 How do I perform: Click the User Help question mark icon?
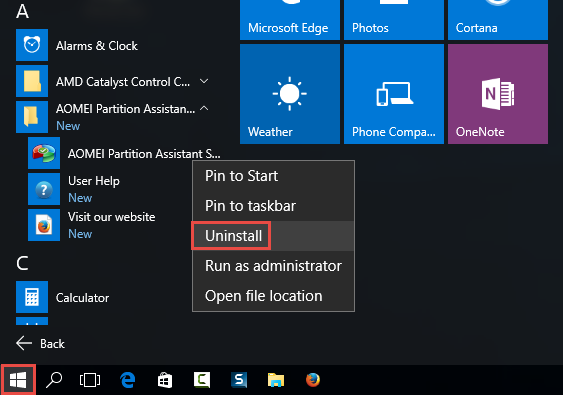pos(44,189)
